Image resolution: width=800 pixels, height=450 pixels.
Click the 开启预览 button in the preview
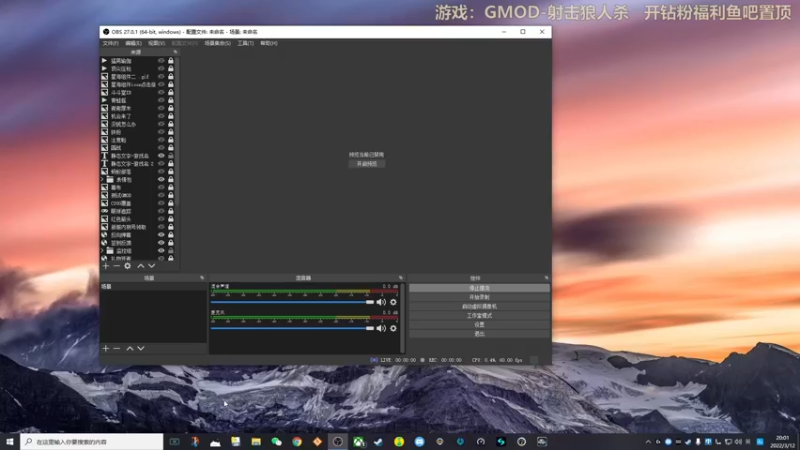[x=367, y=164]
